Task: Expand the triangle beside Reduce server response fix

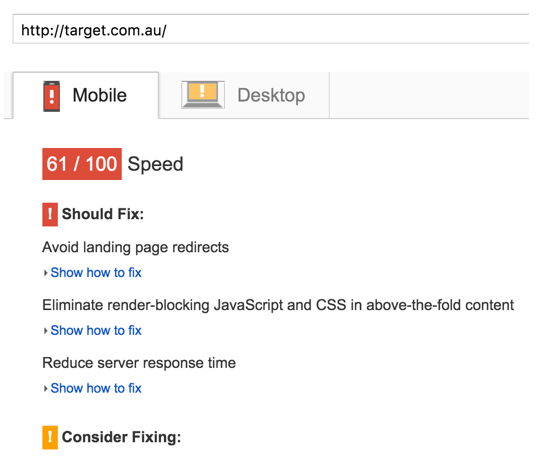Action: pos(45,389)
